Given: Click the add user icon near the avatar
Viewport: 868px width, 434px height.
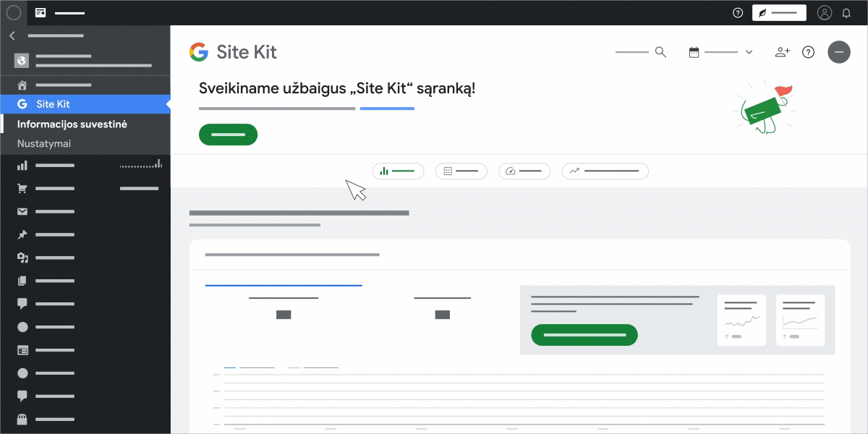Looking at the screenshot, I should point(782,51).
